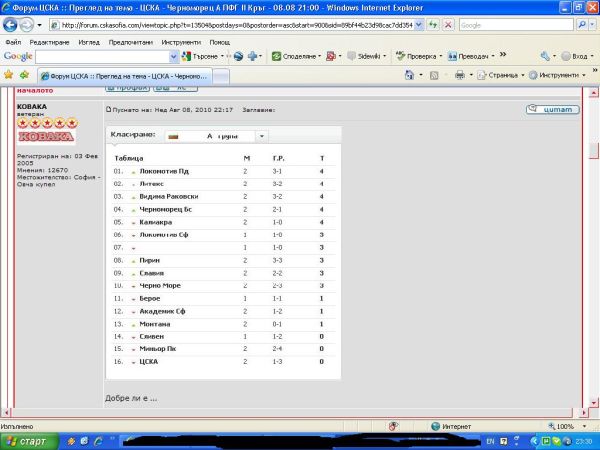600x450 pixels.
Task: Click the КОВАКА red avatar image
Action: 46,137
